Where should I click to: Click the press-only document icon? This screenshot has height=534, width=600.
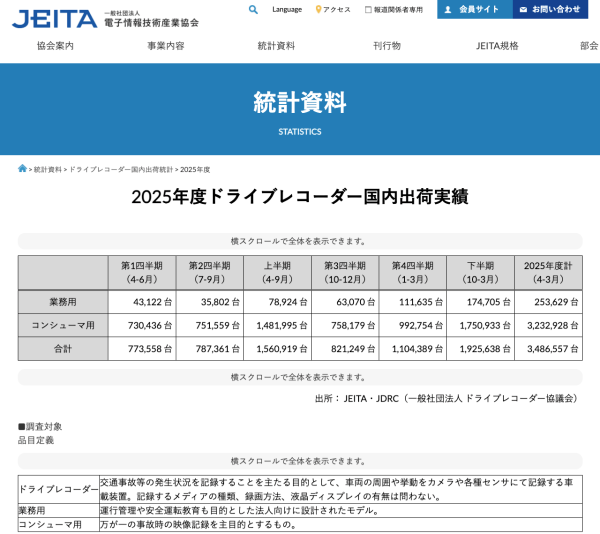click(368, 10)
